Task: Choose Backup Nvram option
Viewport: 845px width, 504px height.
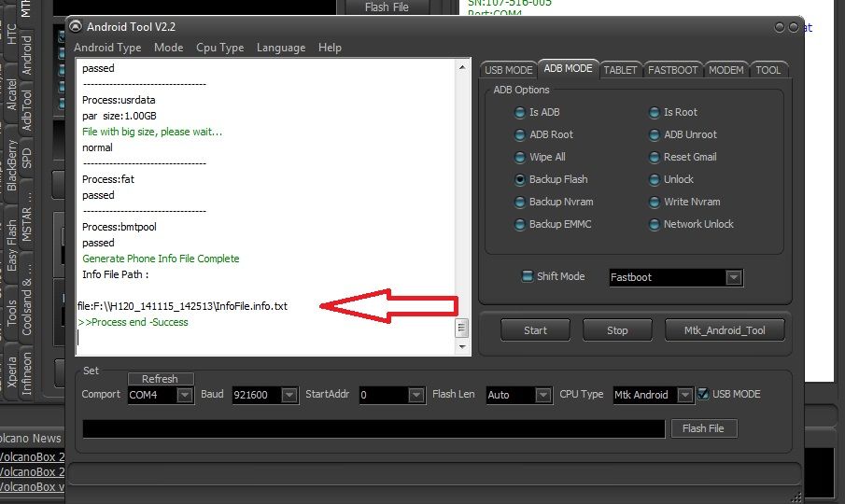Action: (x=519, y=202)
